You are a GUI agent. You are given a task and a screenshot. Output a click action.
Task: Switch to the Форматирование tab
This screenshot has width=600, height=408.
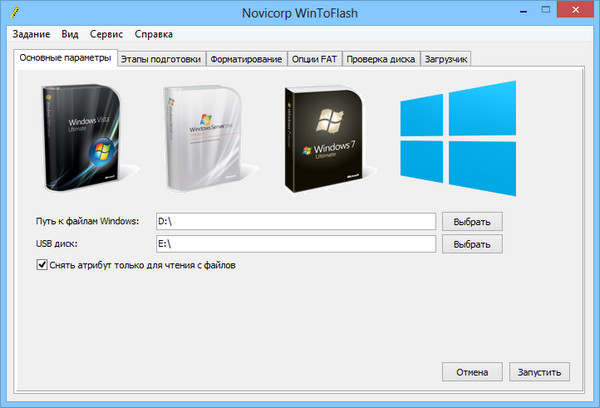[x=246, y=59]
